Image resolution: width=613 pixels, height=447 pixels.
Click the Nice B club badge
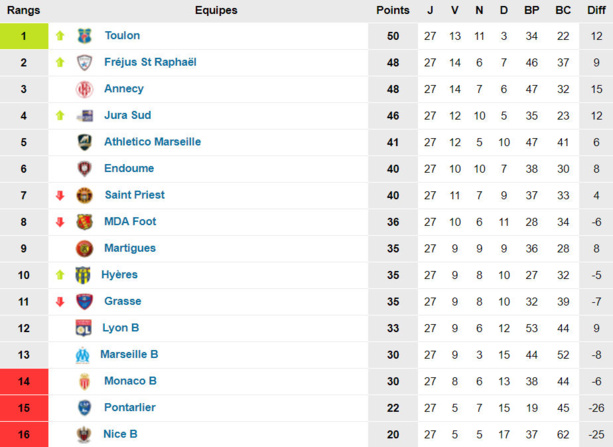coord(84,434)
